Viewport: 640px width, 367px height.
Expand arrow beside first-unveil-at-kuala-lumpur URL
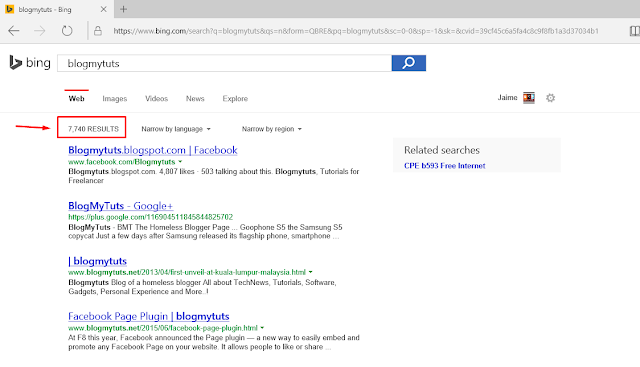pyautogui.click(x=311, y=272)
